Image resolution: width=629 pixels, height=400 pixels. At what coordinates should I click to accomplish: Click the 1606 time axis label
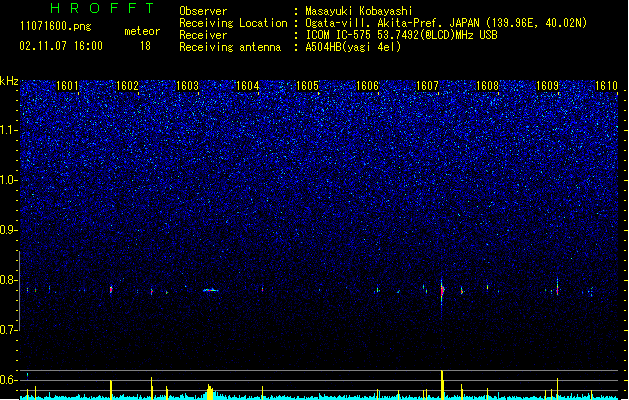(x=367, y=86)
